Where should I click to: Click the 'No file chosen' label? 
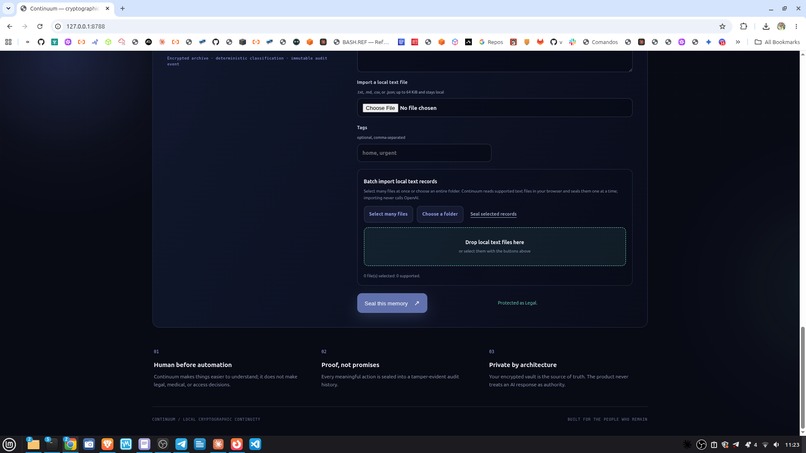tap(418, 108)
